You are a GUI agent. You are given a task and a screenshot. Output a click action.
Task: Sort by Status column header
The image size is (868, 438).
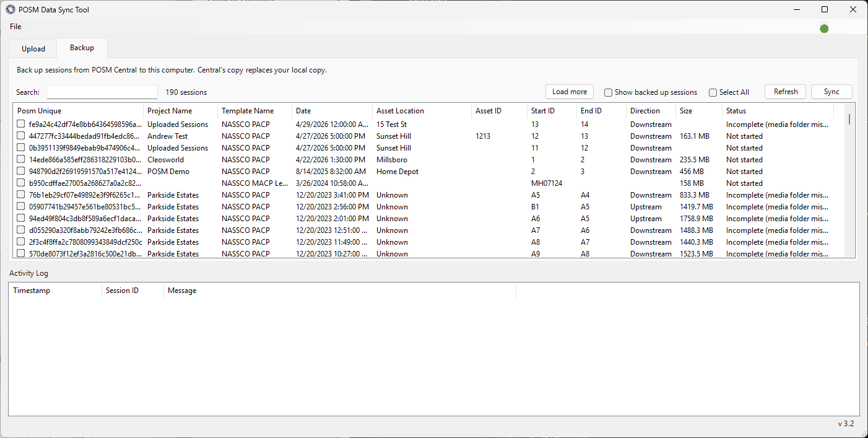pyautogui.click(x=778, y=111)
